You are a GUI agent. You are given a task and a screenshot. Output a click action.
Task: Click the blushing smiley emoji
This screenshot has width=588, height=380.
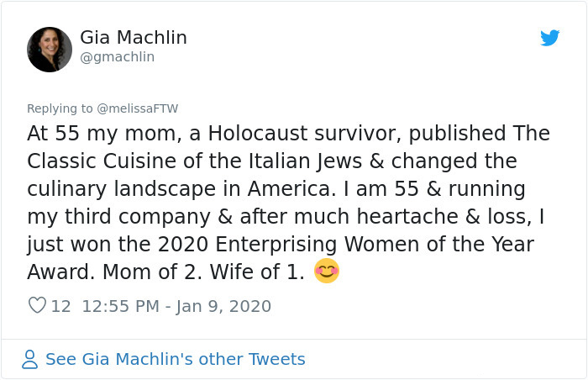point(326,272)
